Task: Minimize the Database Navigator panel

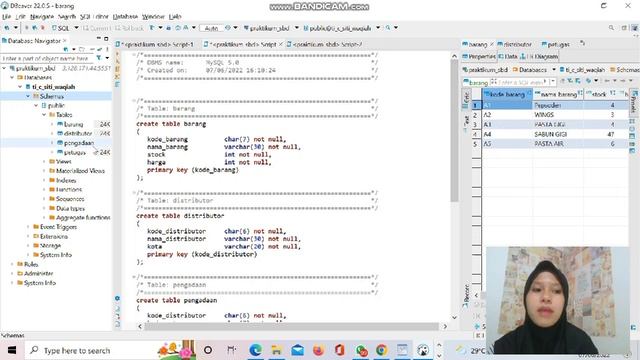Action: pyautogui.click(x=98, y=38)
